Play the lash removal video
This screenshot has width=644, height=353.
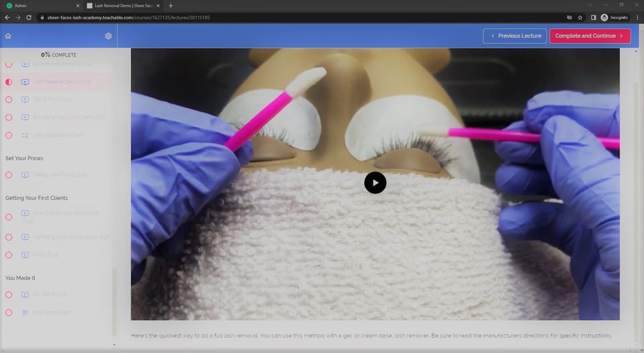point(375,182)
